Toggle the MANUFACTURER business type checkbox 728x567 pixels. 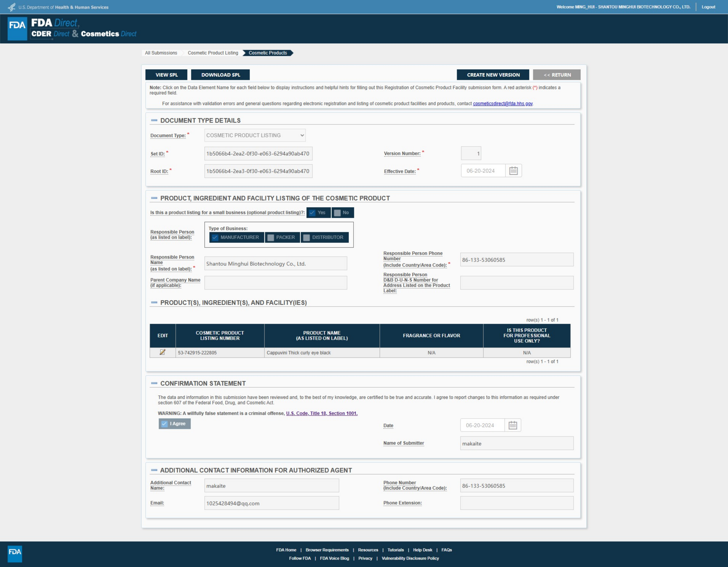pos(215,237)
